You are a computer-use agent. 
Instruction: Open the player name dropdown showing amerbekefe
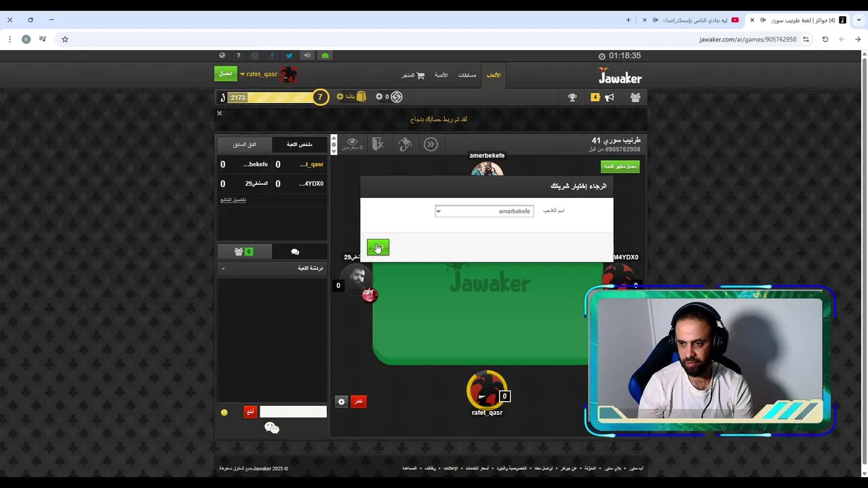(484, 211)
